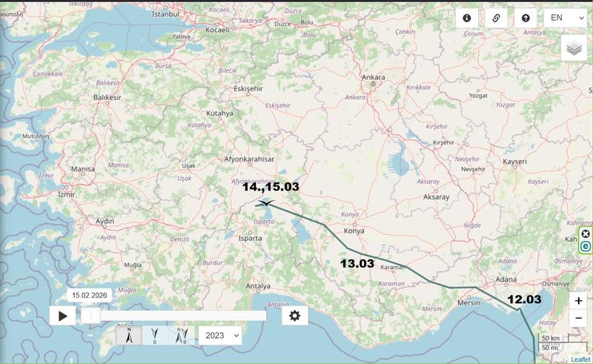This screenshot has width=593, height=364.
Task: Click the Yalova label on map
Action: (181, 37)
